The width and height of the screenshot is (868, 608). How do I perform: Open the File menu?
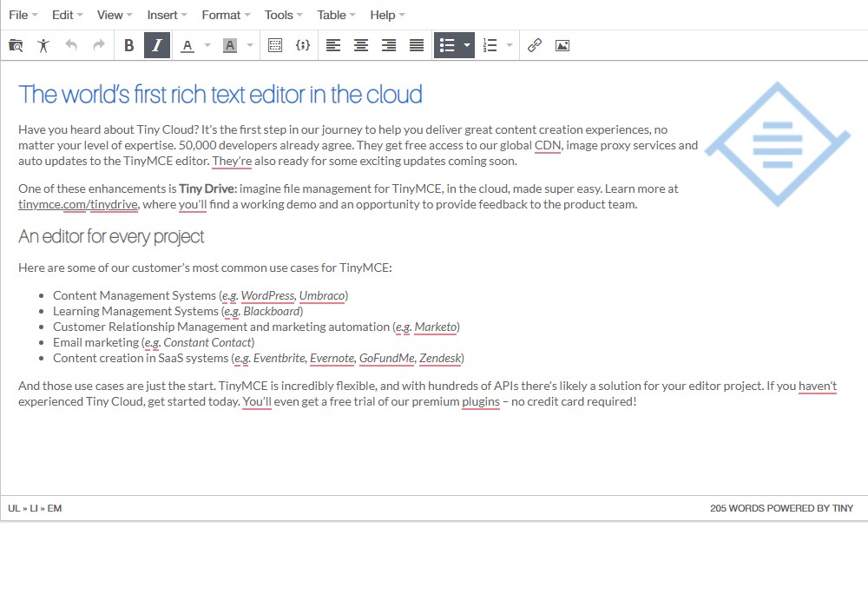click(23, 15)
